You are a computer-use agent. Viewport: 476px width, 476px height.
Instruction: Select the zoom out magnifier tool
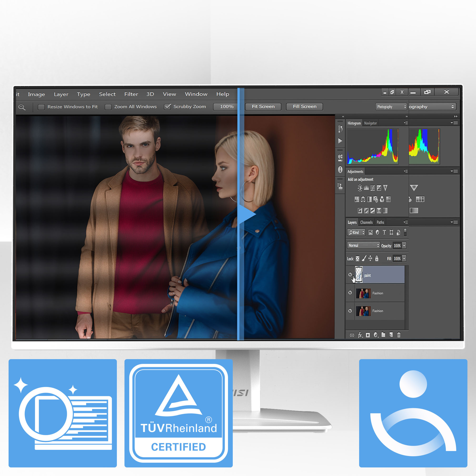coord(22,107)
